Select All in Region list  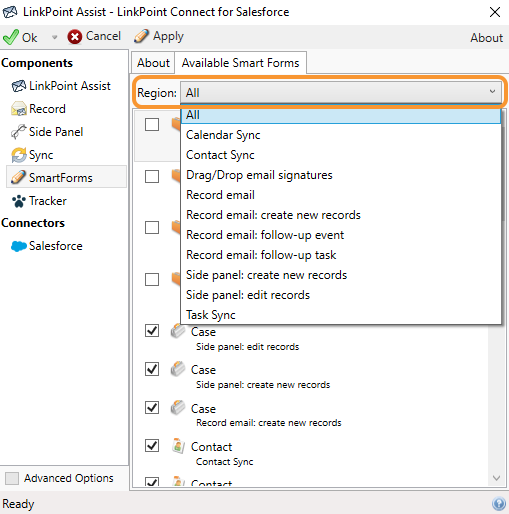coord(341,115)
